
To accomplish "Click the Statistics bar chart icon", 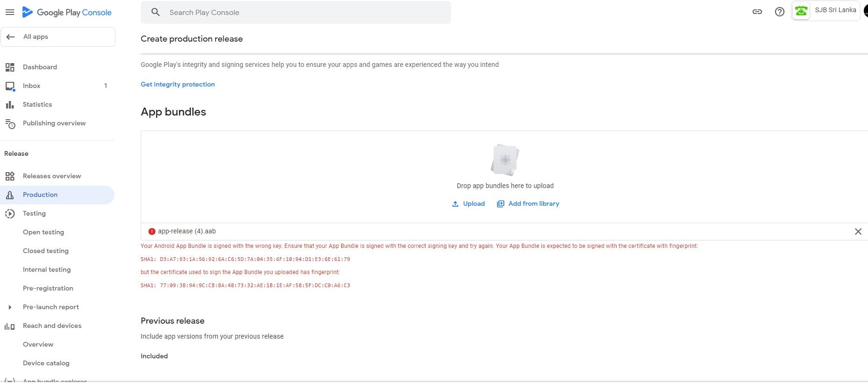I will pyautogui.click(x=10, y=105).
